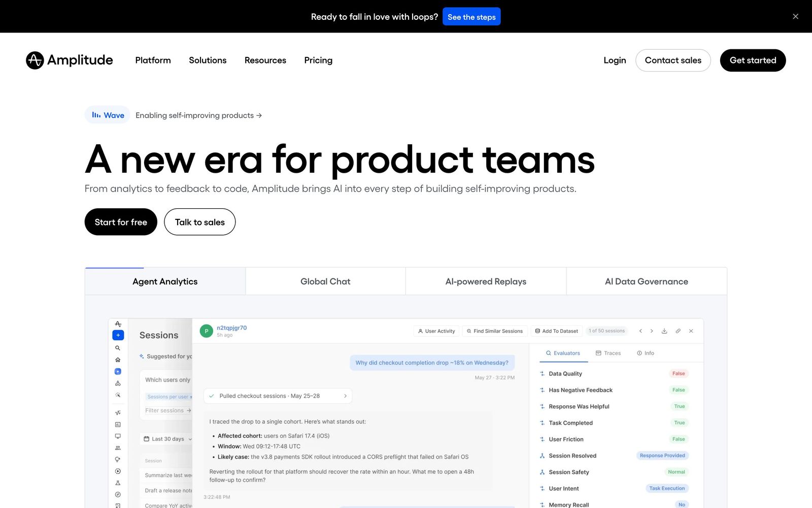Click the Find Similar Sessions button

(x=495, y=331)
